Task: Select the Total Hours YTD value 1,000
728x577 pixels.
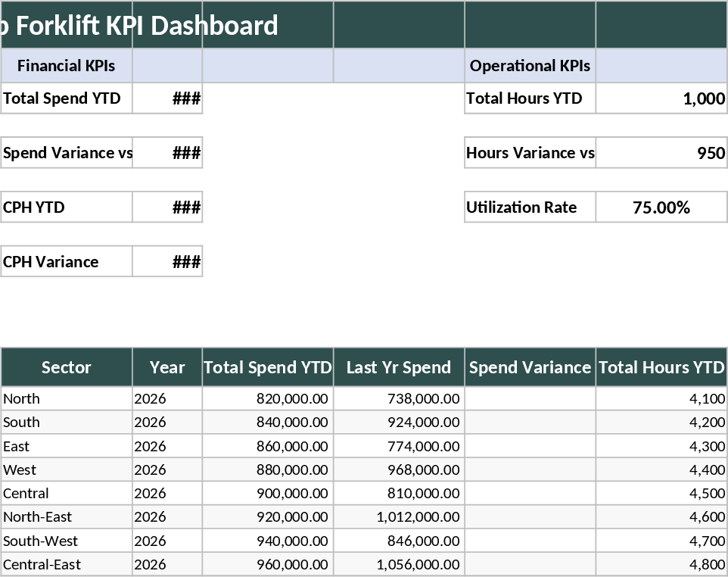Action: 661,98
